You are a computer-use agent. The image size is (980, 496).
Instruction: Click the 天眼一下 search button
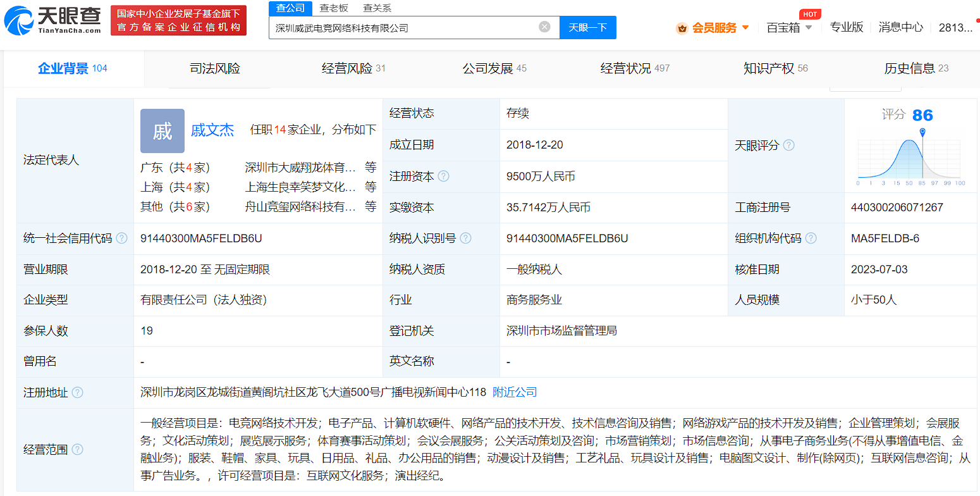pyautogui.click(x=588, y=27)
